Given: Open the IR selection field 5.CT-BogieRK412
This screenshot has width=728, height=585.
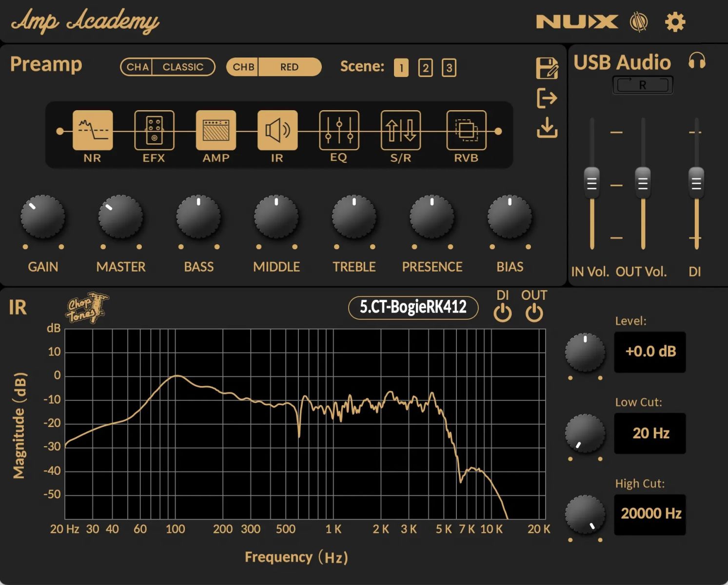Looking at the screenshot, I should 413,308.
